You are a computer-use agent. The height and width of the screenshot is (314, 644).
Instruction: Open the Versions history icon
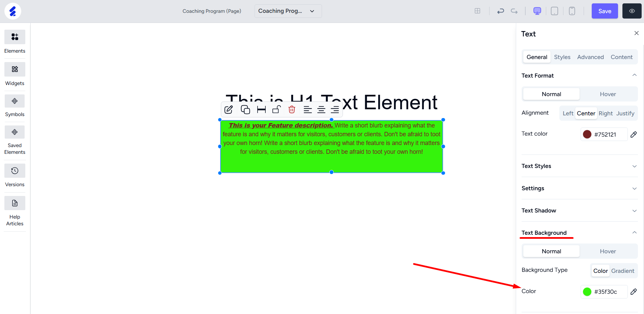15,171
